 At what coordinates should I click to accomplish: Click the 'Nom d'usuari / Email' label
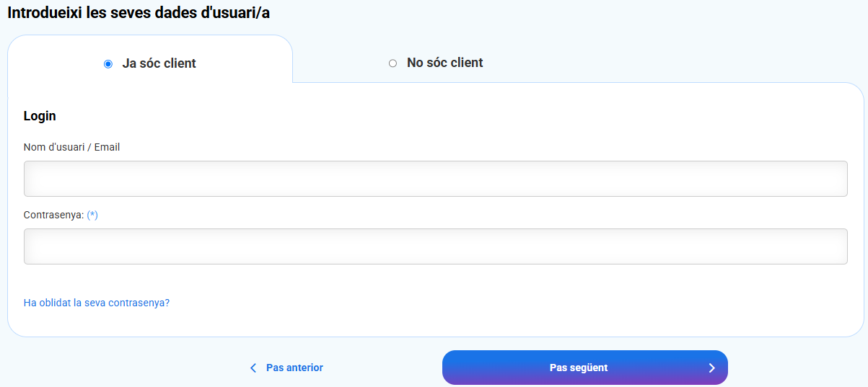point(71,147)
